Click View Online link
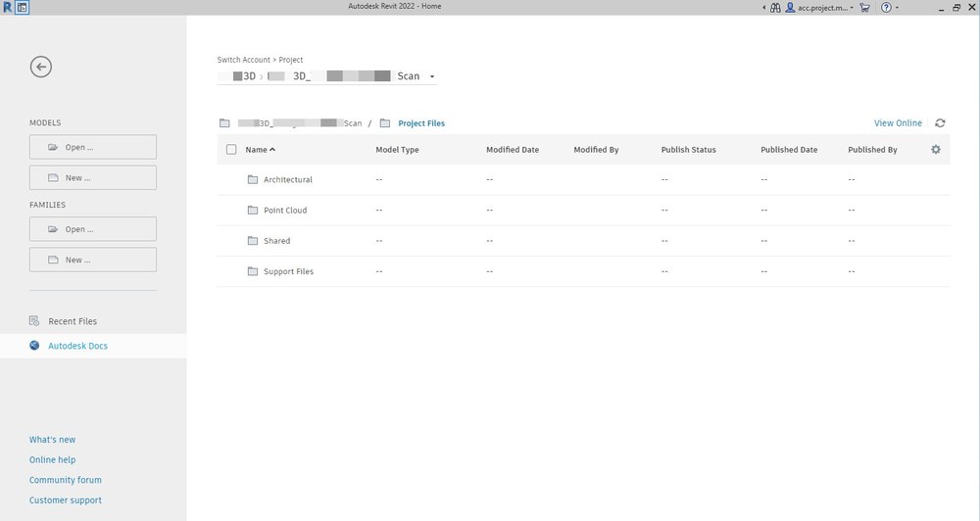980x521 pixels. pos(898,123)
